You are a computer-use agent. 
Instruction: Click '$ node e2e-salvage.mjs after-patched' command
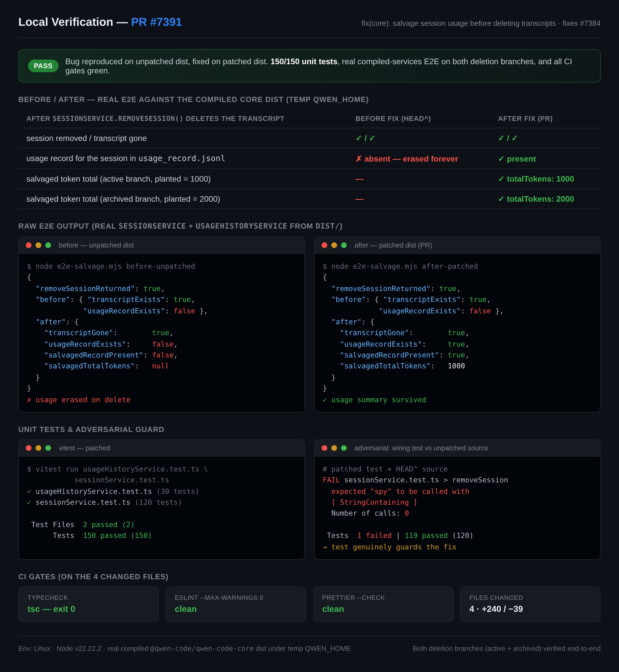[400, 266]
